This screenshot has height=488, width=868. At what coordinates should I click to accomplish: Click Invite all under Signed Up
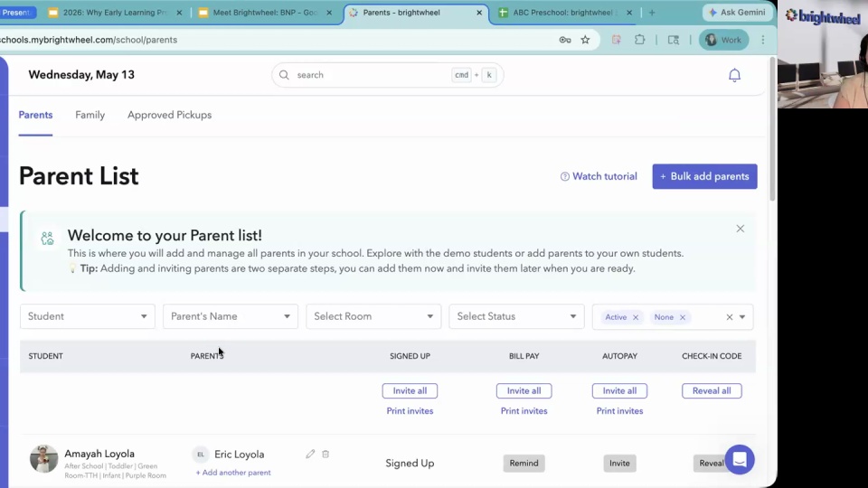pos(410,390)
